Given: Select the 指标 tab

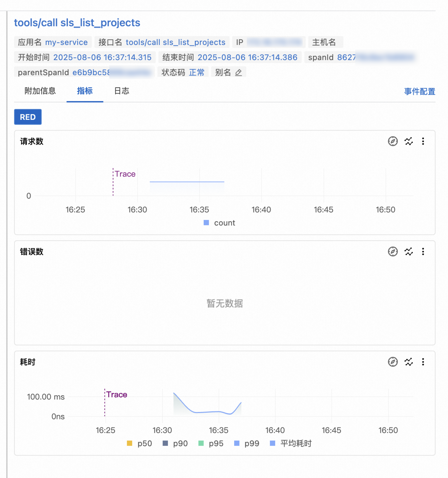Looking at the screenshot, I should point(85,91).
